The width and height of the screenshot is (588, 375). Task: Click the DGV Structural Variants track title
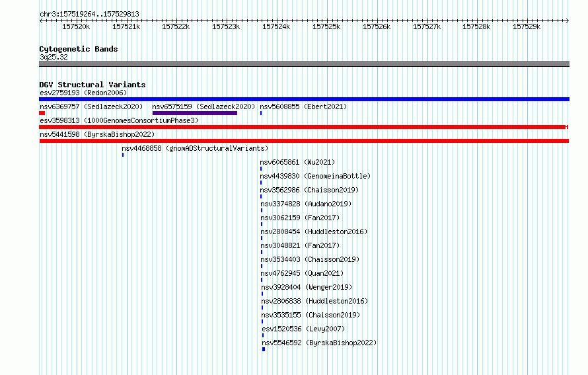[x=92, y=85]
